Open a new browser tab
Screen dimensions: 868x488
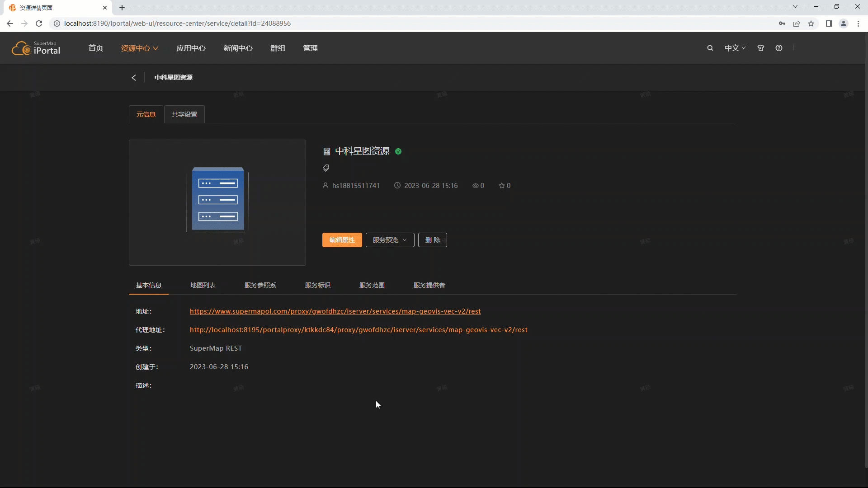(x=122, y=8)
